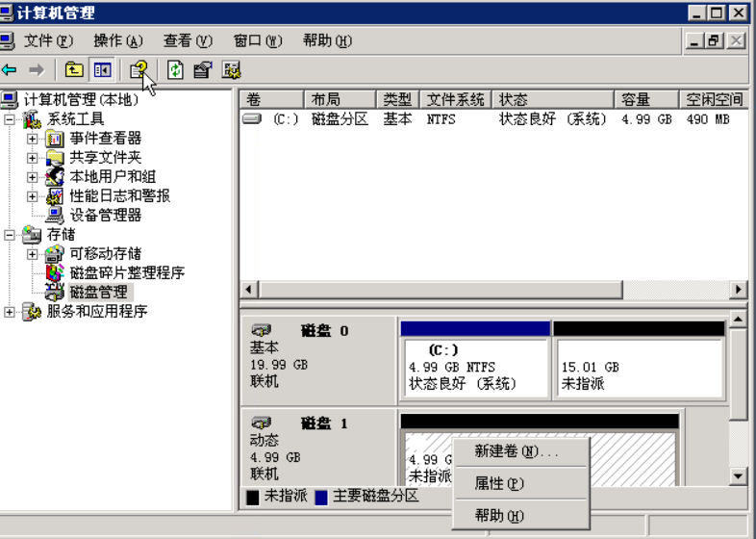Choose 新建卷(N)... from context menu

[x=520, y=451]
